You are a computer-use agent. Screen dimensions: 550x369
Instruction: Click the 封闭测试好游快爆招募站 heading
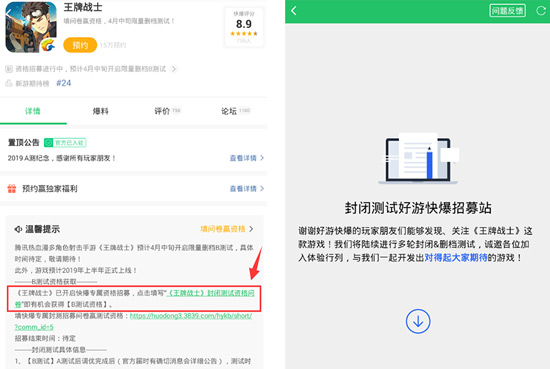[418, 208]
